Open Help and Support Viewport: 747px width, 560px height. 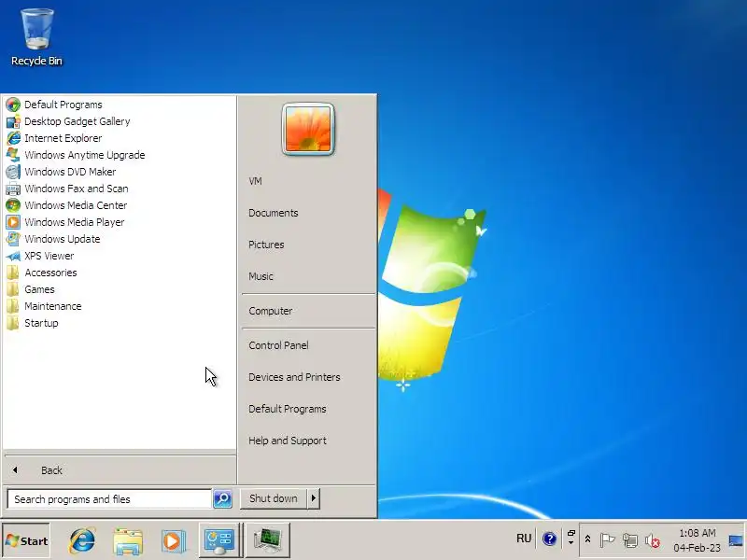coord(288,441)
